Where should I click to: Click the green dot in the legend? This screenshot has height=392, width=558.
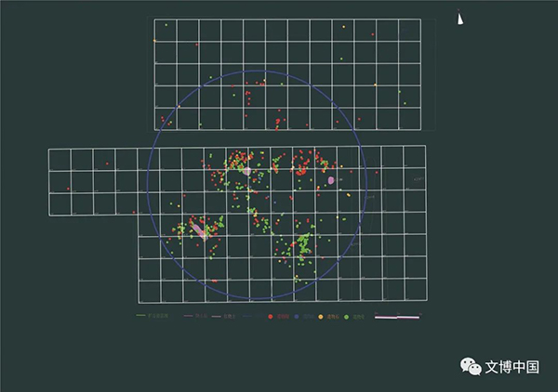click(x=347, y=317)
